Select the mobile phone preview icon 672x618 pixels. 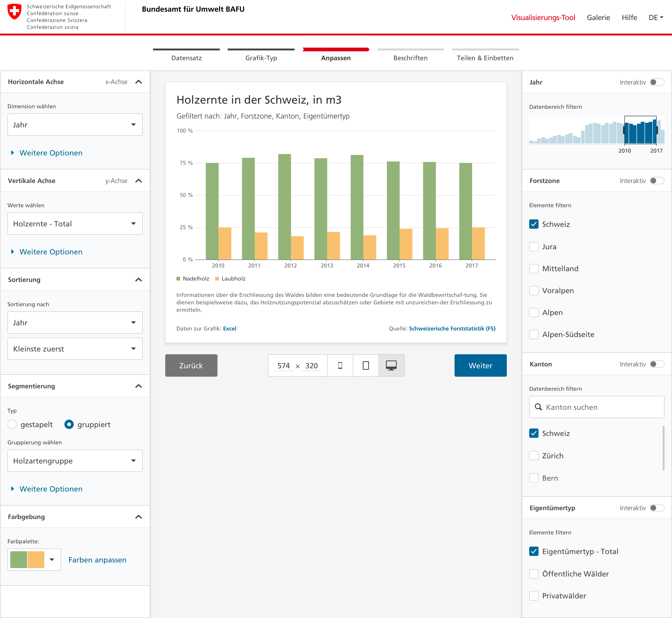pyautogui.click(x=340, y=365)
